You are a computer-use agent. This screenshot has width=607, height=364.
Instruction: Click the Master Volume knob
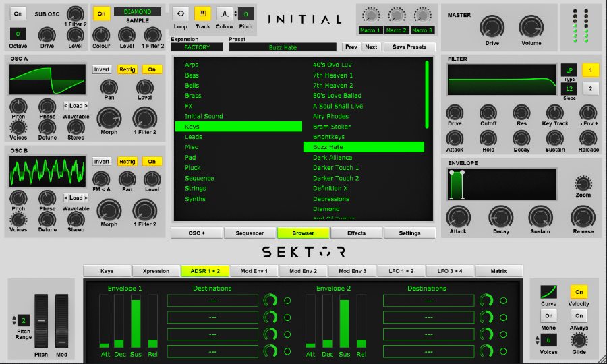click(531, 27)
